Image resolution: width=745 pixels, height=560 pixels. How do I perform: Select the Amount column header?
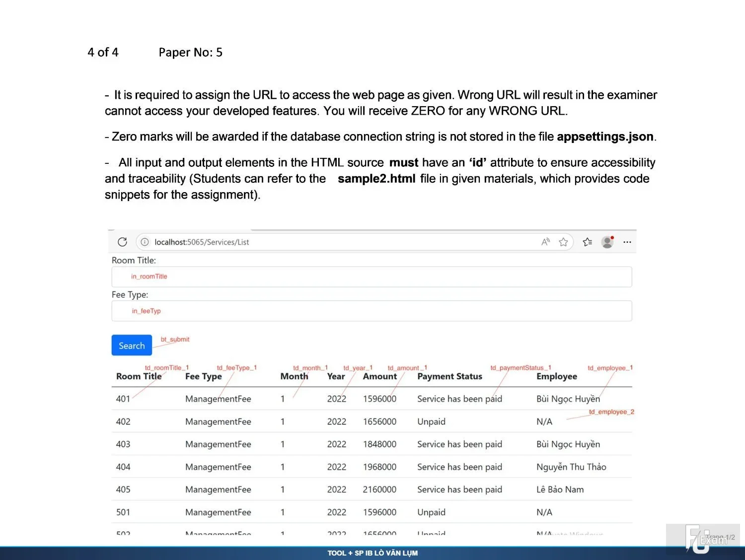click(x=380, y=376)
